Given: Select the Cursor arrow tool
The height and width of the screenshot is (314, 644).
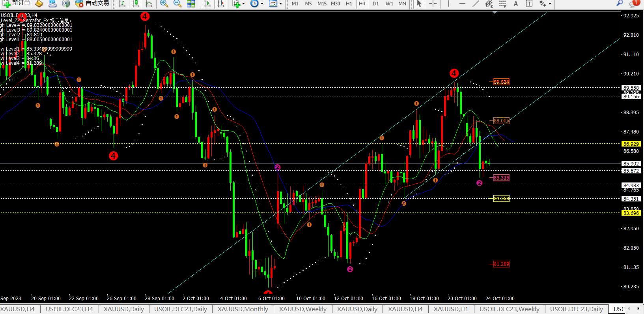Looking at the screenshot, I should (x=419, y=4).
